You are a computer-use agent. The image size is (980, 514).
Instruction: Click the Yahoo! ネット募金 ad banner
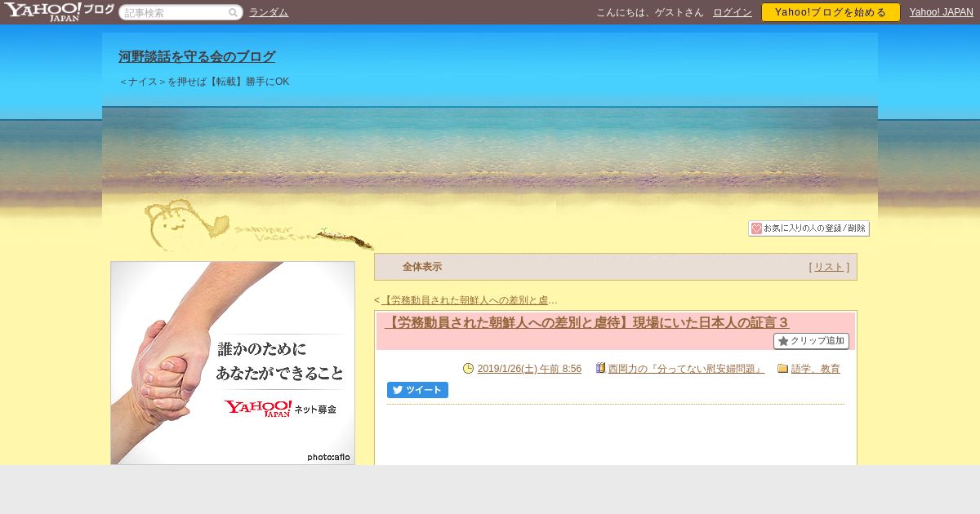click(233, 363)
